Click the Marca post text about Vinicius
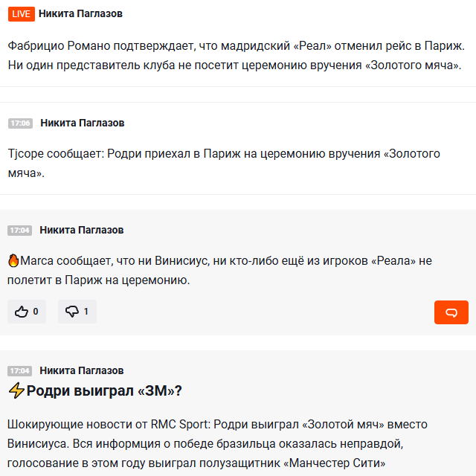 (x=219, y=271)
